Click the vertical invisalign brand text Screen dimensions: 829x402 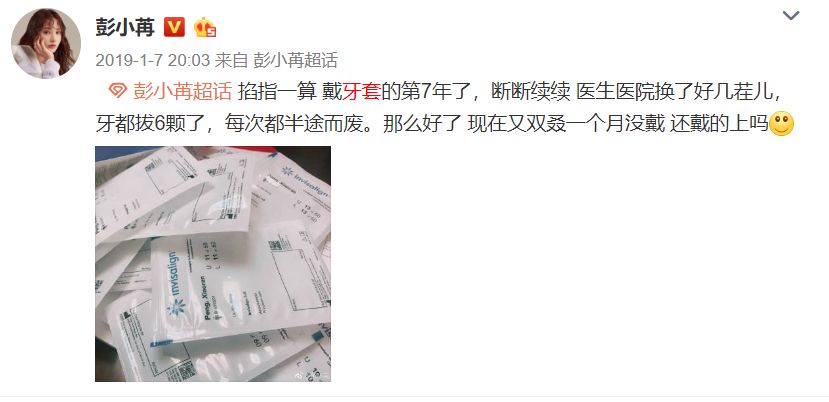pyautogui.click(x=174, y=274)
